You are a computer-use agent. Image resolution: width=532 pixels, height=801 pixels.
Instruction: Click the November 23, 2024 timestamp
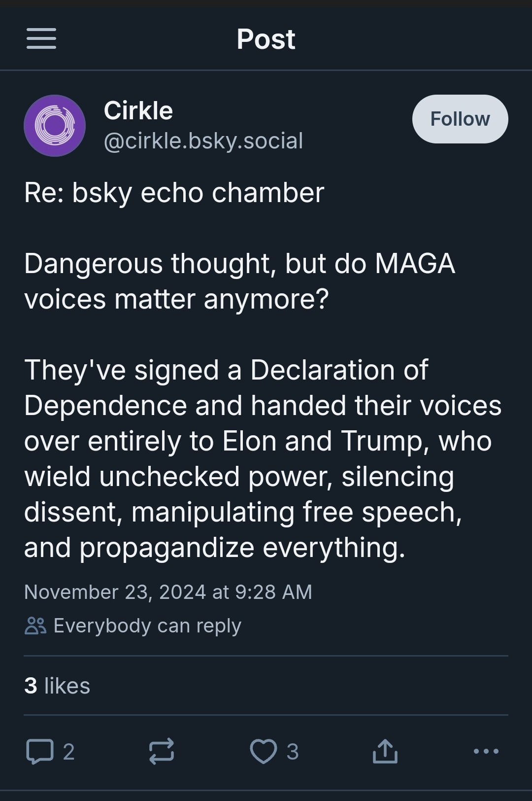click(168, 592)
